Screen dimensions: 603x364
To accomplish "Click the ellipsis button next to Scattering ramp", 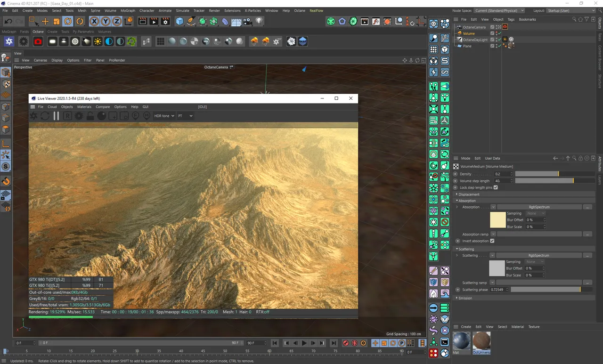I will point(587,283).
